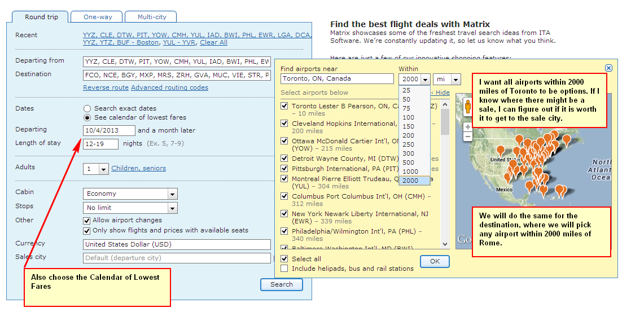The height and width of the screenshot is (312, 644).
Task: Open the Cabin Economy dropdown
Action: coord(130,194)
